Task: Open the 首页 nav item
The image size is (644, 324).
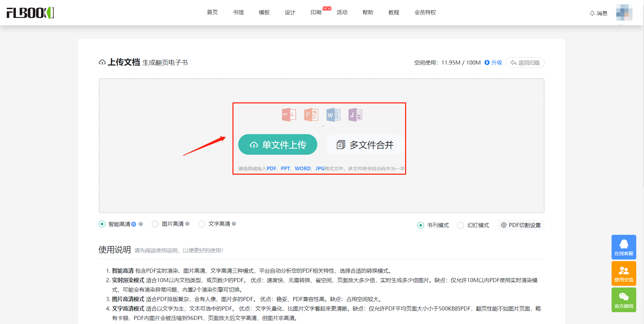Action: pyautogui.click(x=212, y=13)
